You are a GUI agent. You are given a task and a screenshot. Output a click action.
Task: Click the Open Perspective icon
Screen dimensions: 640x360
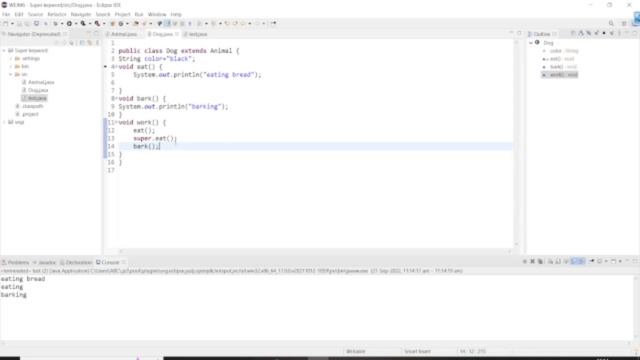click(624, 24)
